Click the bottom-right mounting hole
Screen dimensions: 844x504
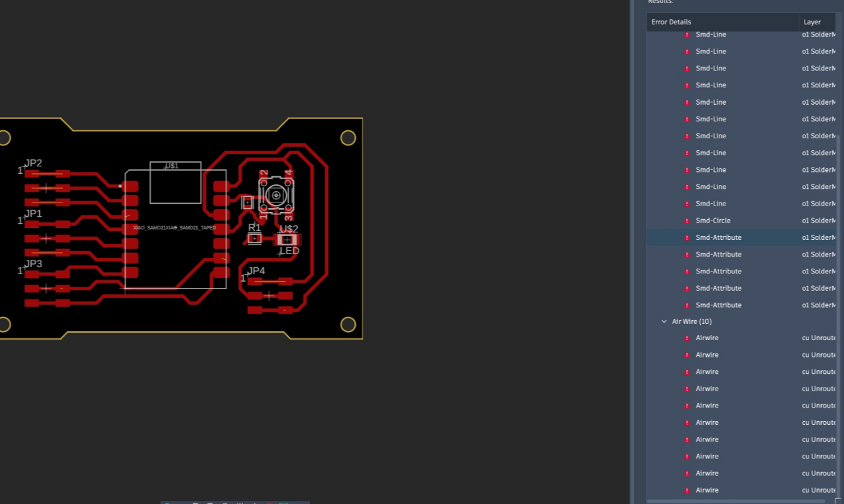pyautogui.click(x=348, y=325)
